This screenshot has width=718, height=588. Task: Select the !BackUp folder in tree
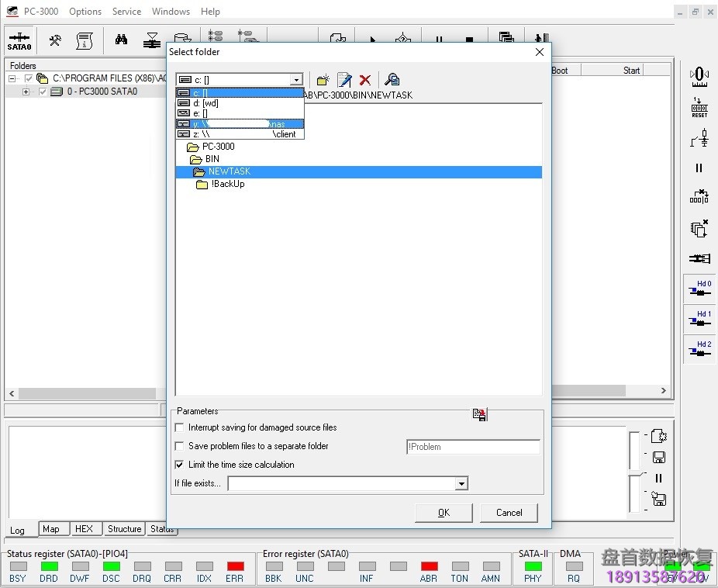(227, 185)
